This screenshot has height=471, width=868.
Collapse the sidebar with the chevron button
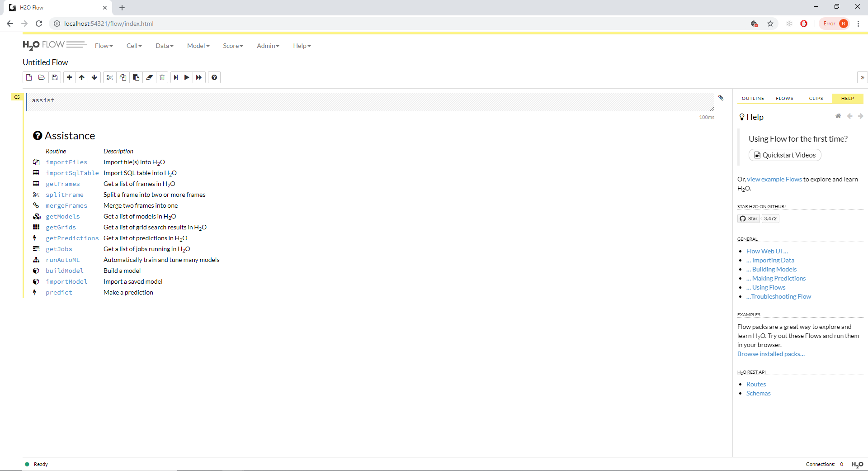pos(862,77)
